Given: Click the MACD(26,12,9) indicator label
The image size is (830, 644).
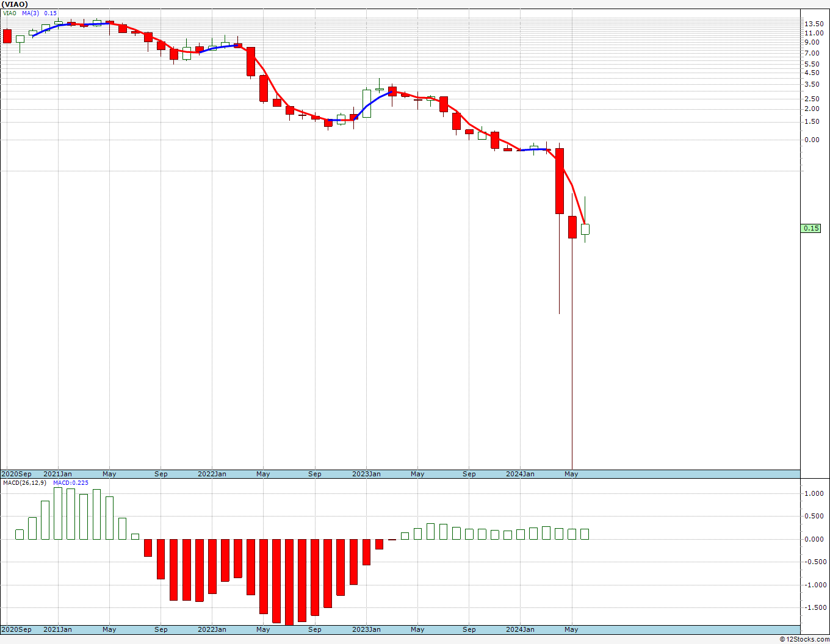Looking at the screenshot, I should [x=24, y=482].
